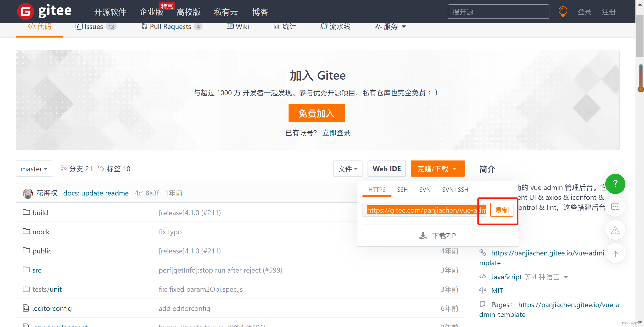The image size is (644, 327).
Task: Click 注册 in the header
Action: pyautogui.click(x=609, y=12)
